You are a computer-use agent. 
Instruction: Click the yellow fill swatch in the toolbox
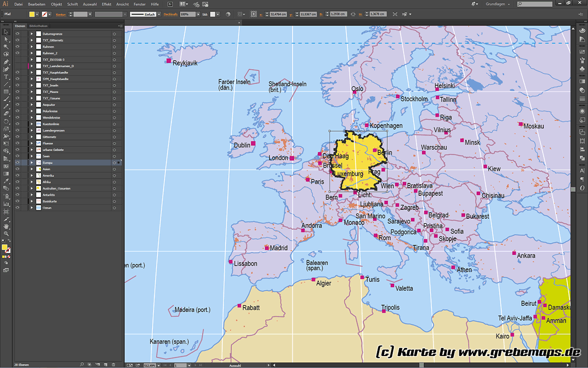(4, 247)
